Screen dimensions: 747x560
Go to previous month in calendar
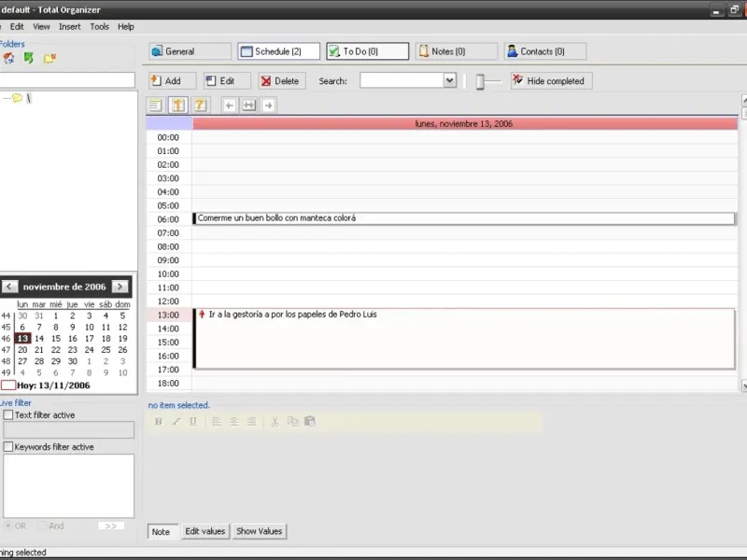[9, 287]
